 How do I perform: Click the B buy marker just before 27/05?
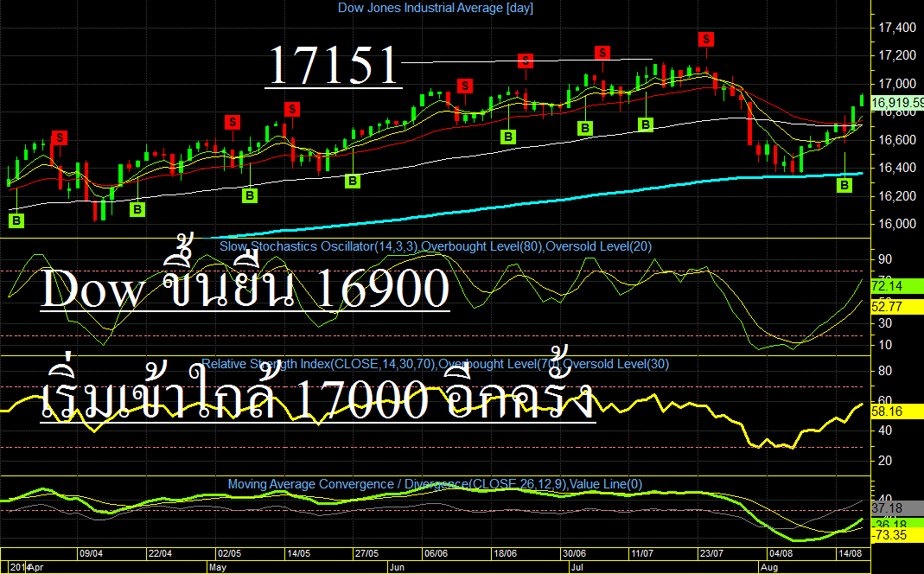[353, 181]
